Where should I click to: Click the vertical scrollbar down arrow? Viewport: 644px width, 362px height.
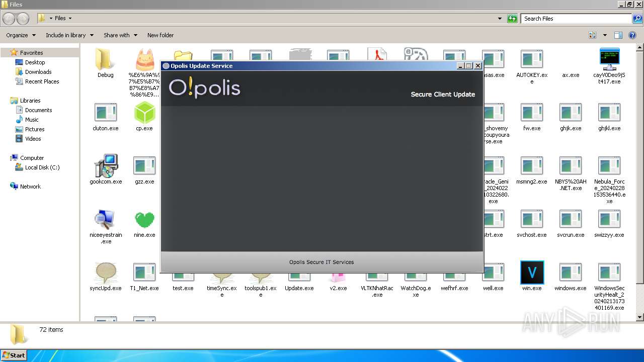pyautogui.click(x=640, y=317)
